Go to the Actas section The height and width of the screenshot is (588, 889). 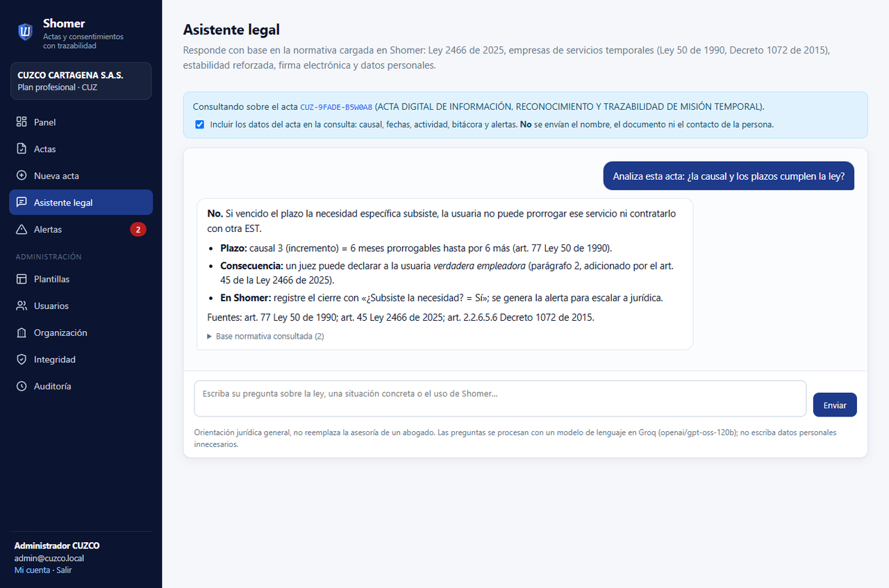coord(81,149)
